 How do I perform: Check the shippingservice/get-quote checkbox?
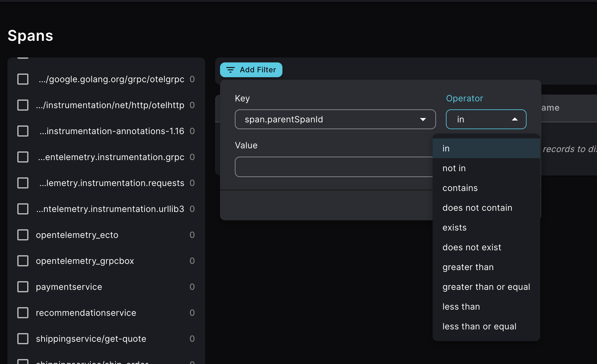tap(23, 339)
